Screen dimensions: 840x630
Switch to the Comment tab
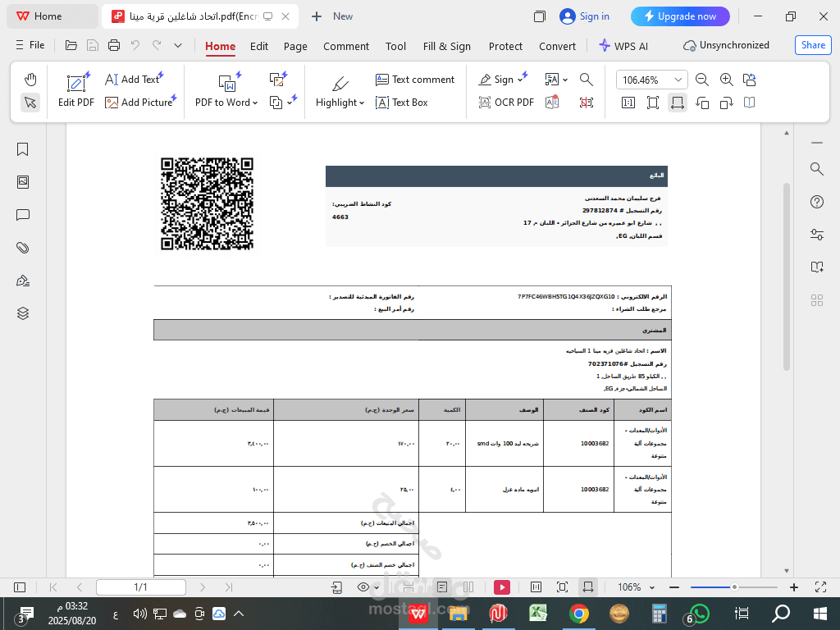346,46
